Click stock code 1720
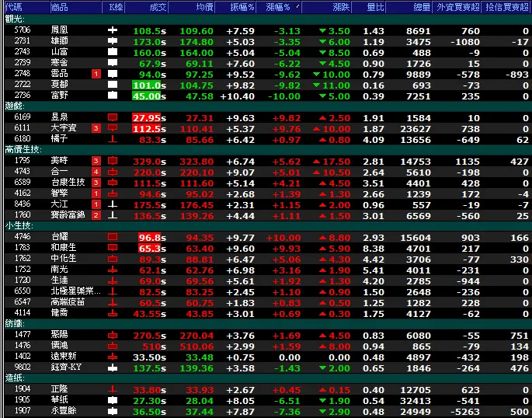The image size is (532, 418). (x=23, y=280)
